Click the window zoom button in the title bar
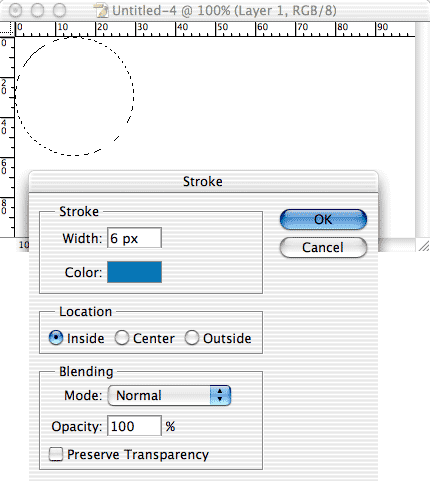Image resolution: width=430 pixels, height=481 pixels. (60, 11)
